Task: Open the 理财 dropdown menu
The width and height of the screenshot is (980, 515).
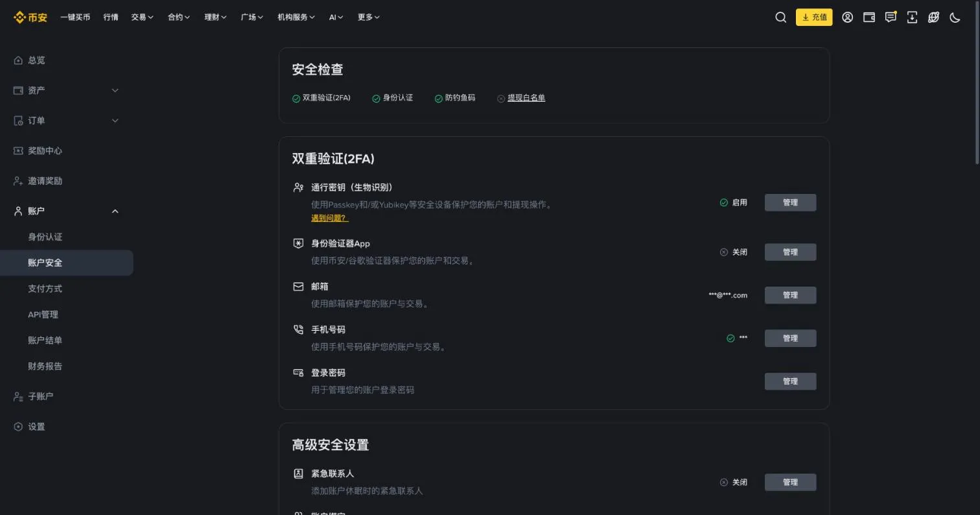Action: coord(215,18)
